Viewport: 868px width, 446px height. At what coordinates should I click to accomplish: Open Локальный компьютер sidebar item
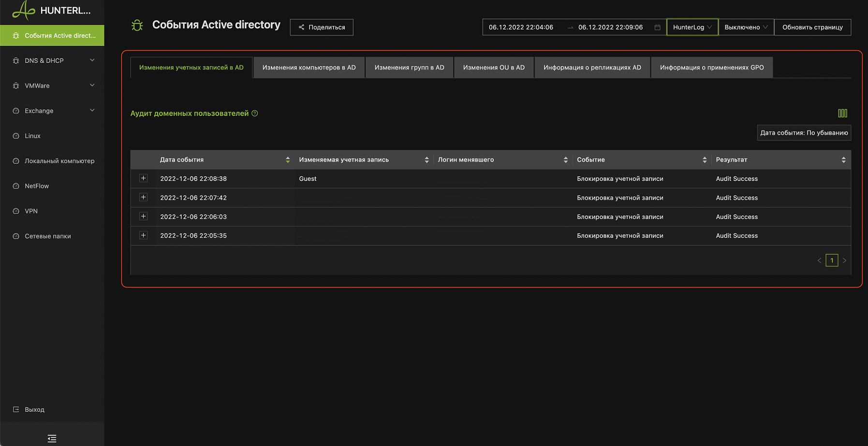(x=52, y=161)
